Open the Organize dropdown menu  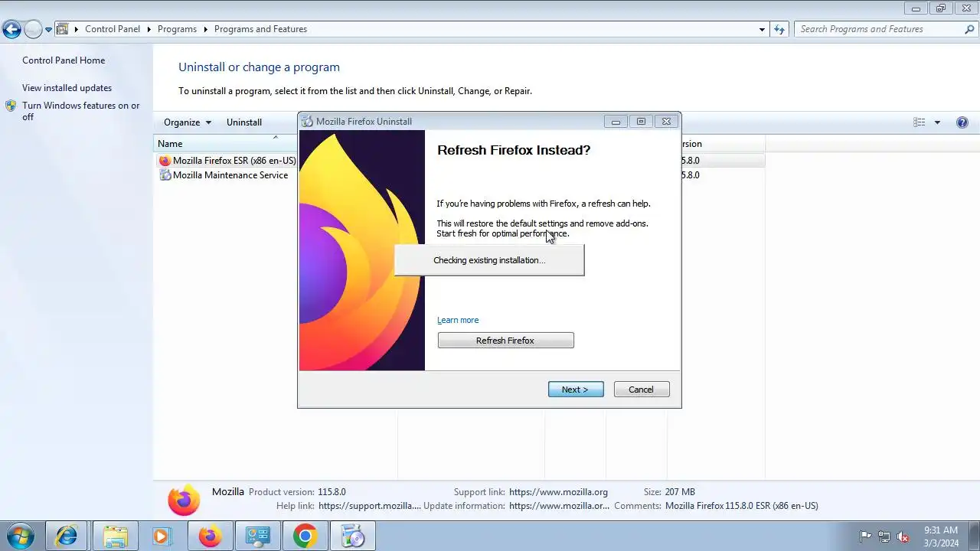[x=187, y=122]
